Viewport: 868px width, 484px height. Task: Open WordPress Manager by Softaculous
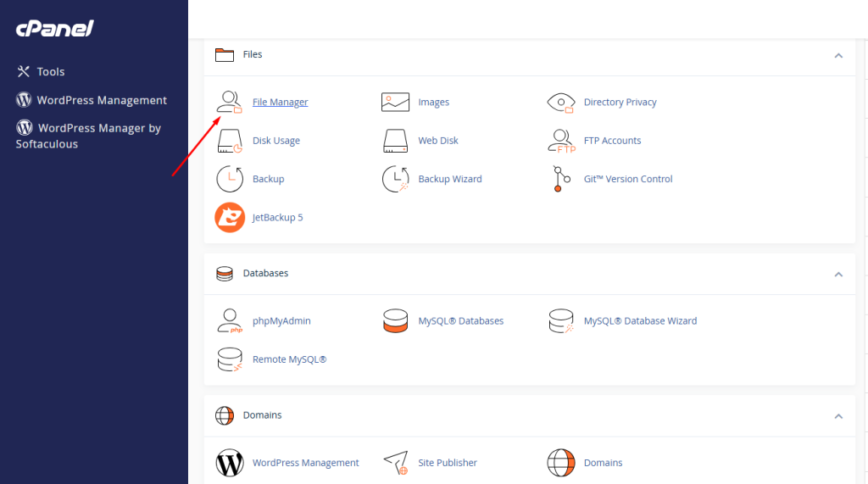(x=88, y=136)
